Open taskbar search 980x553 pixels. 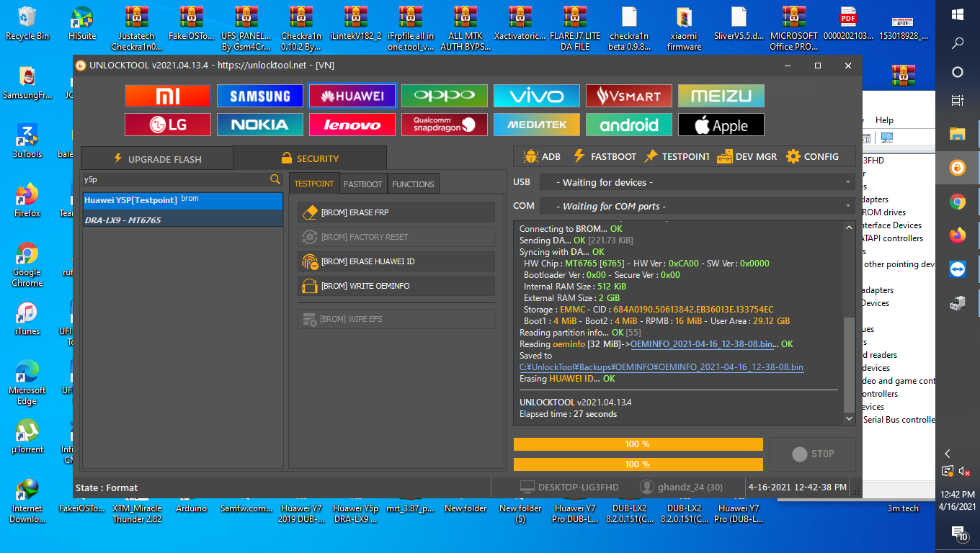click(958, 43)
